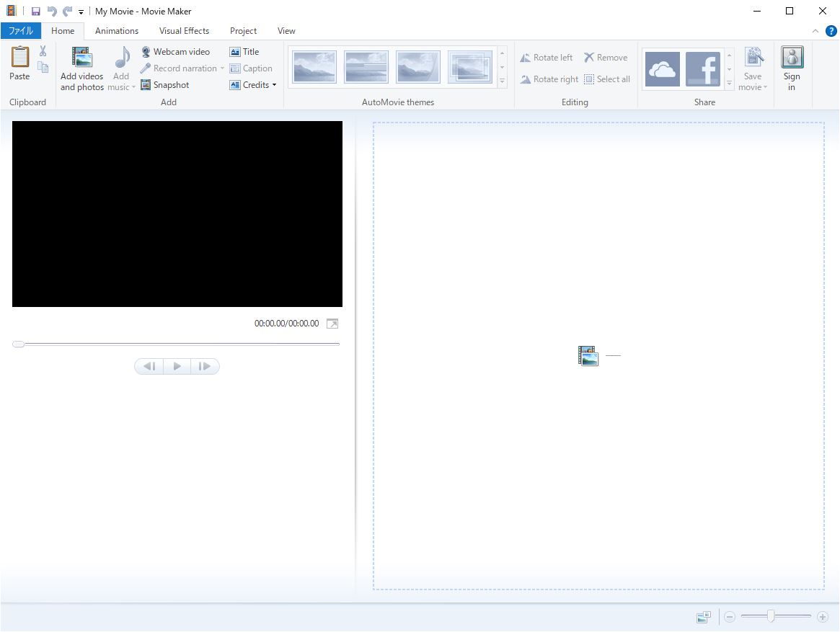Click the preview seek bar handle
Screen dimensions: 840x632
pyautogui.click(x=18, y=344)
